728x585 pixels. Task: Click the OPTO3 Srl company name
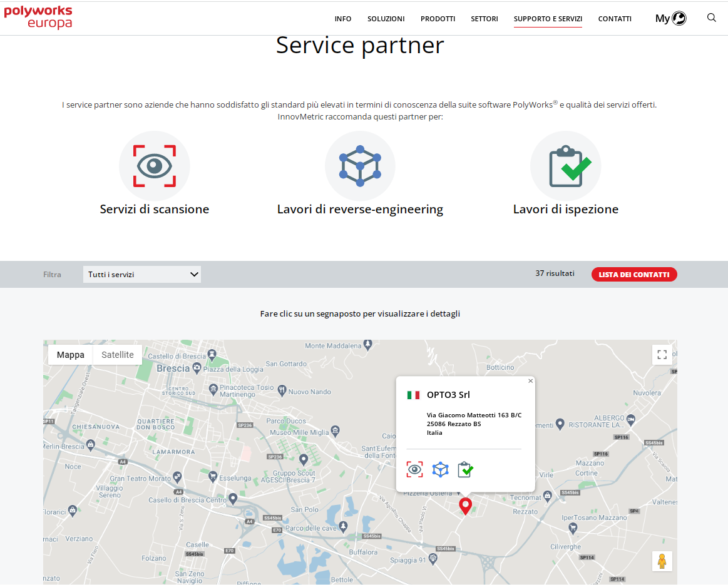[x=448, y=395]
